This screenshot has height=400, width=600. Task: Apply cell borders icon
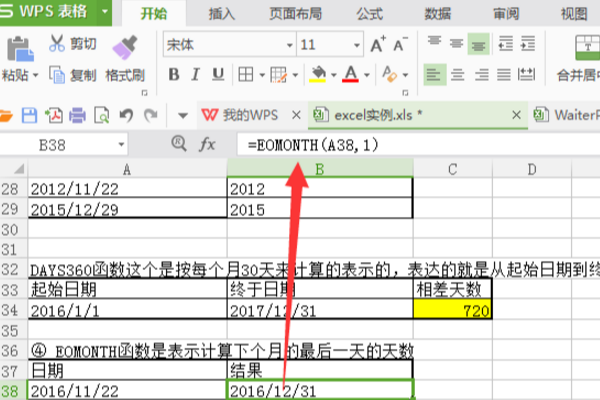(246, 74)
